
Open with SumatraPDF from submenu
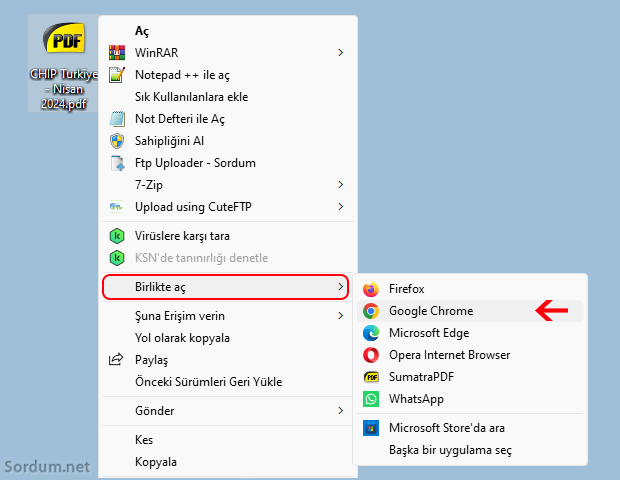[x=470, y=377]
